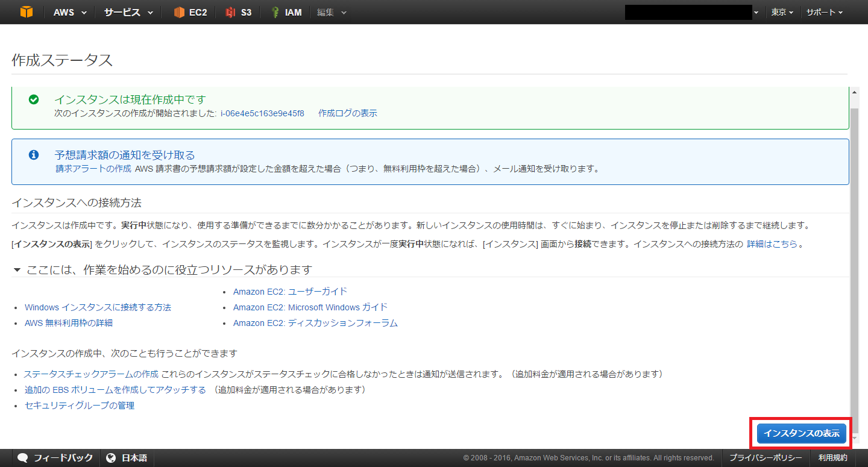
Task: Open the 編集 dropdown menu
Action: click(x=332, y=12)
